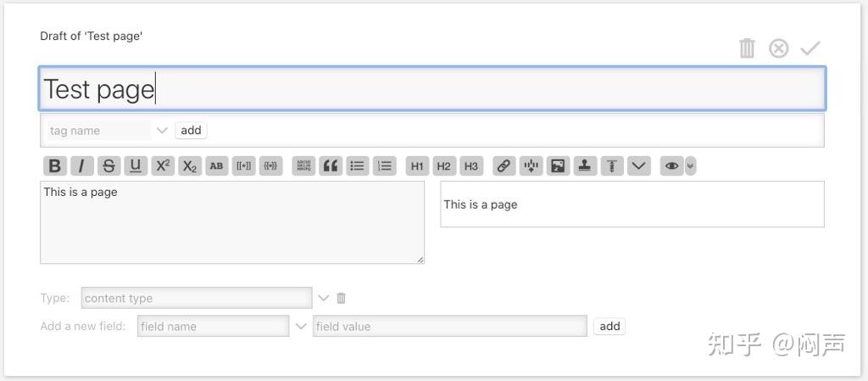Toggle preview pane with eye icon
The height and width of the screenshot is (381, 868).
pos(671,166)
